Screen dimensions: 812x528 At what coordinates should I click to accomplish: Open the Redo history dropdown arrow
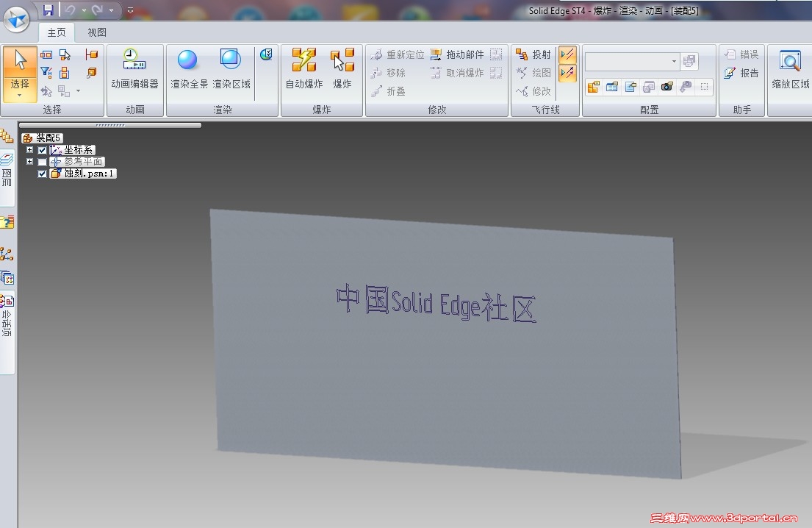(x=111, y=10)
